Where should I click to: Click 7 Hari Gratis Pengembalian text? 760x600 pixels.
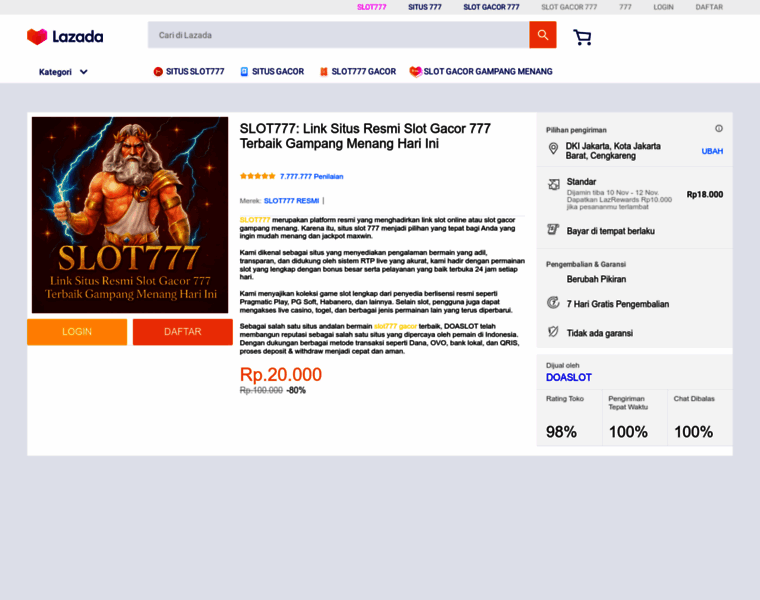[618, 304]
